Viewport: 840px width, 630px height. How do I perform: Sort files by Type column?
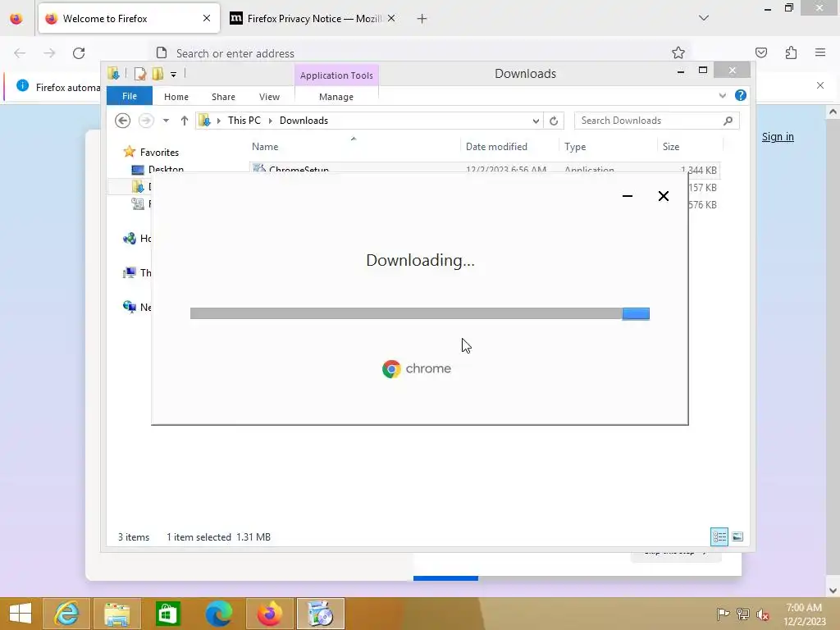point(575,147)
